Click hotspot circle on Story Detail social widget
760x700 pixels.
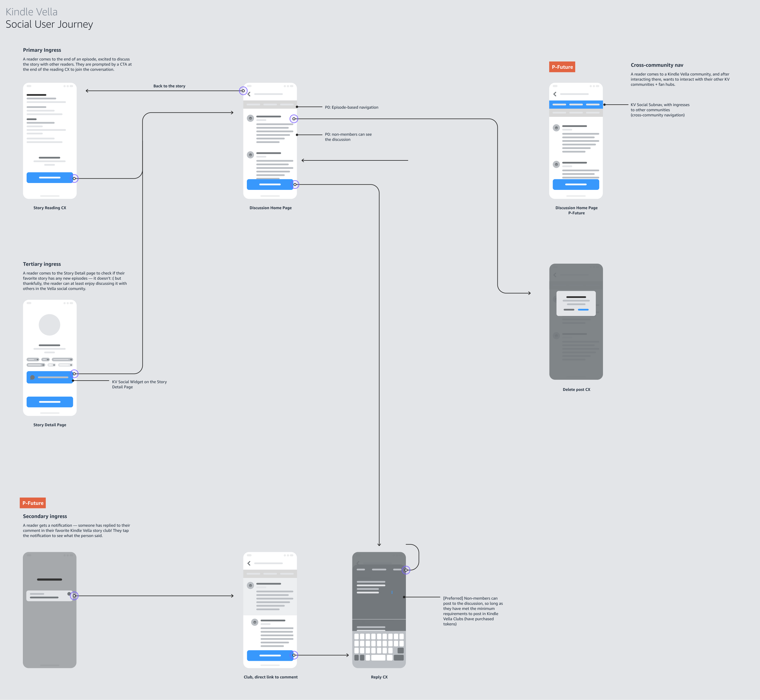74,374
